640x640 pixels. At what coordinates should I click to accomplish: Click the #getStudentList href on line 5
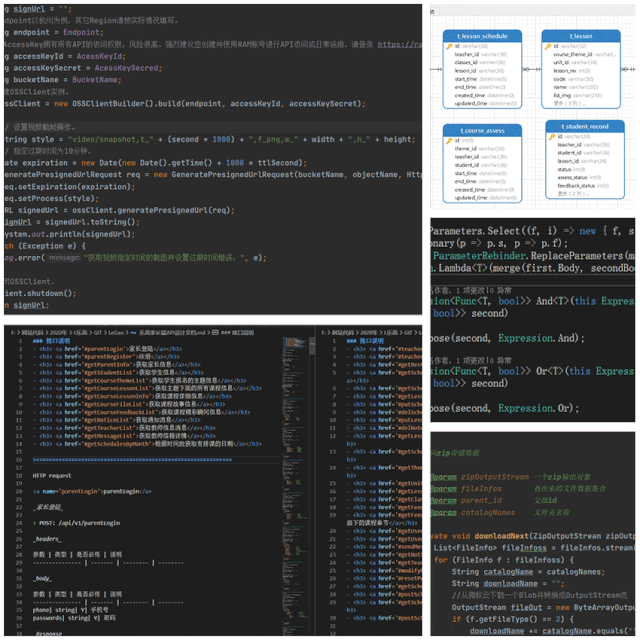[110, 373]
